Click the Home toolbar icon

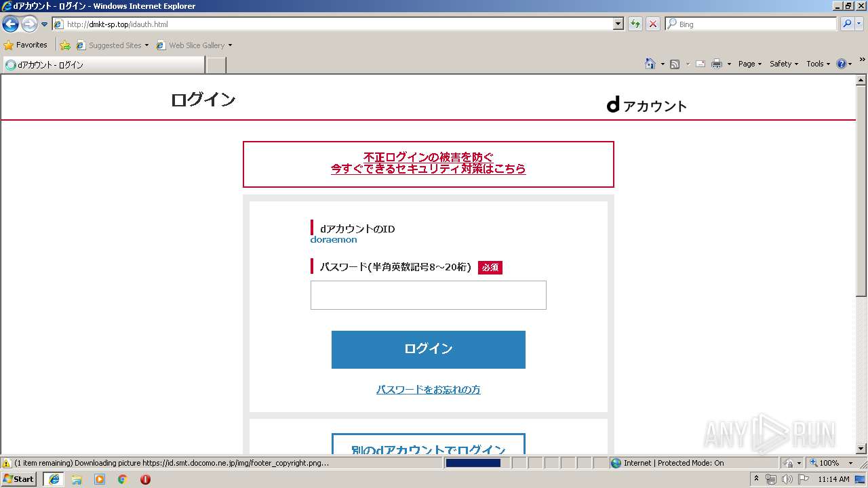(650, 64)
